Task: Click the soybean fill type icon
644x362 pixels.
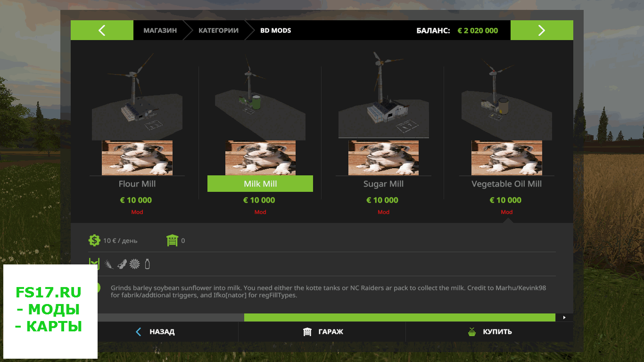Action: (122, 264)
